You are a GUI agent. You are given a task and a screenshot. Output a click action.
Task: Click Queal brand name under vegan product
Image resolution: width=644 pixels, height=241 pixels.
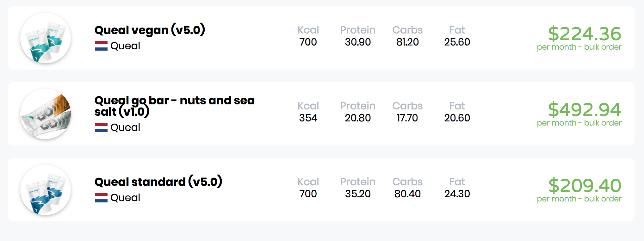125,46
